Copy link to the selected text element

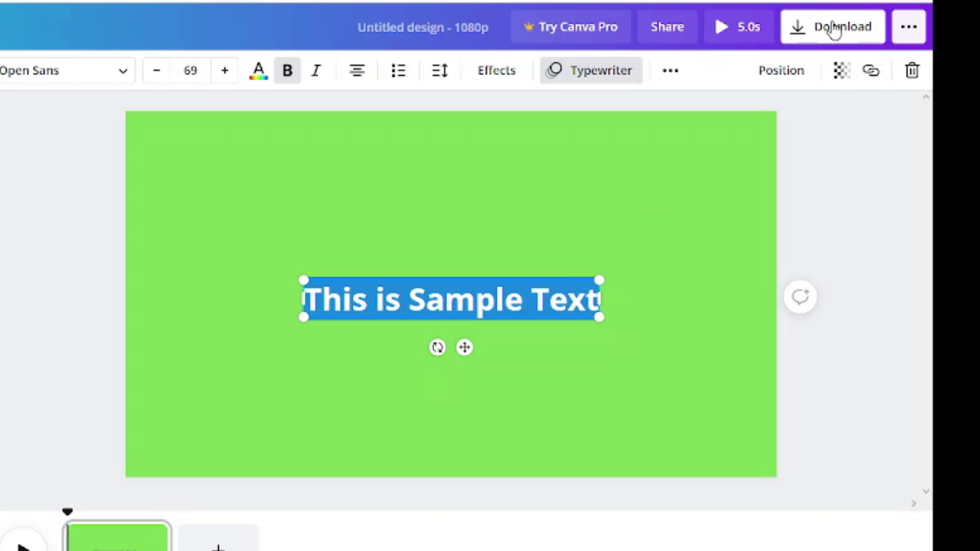coord(871,70)
